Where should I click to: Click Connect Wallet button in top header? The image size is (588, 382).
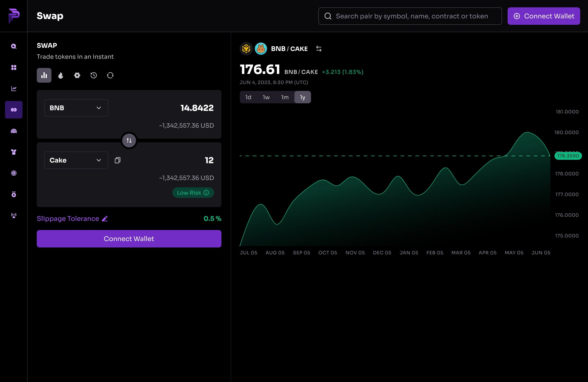543,16
